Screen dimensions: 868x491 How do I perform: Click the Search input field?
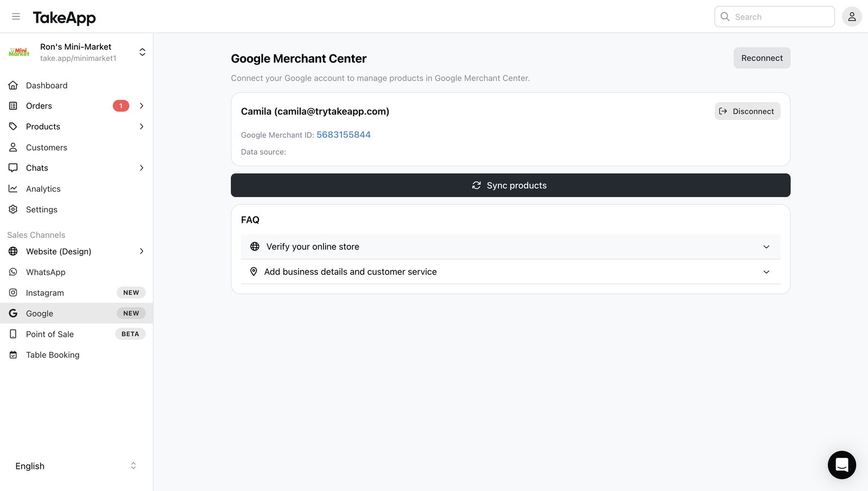tap(774, 17)
